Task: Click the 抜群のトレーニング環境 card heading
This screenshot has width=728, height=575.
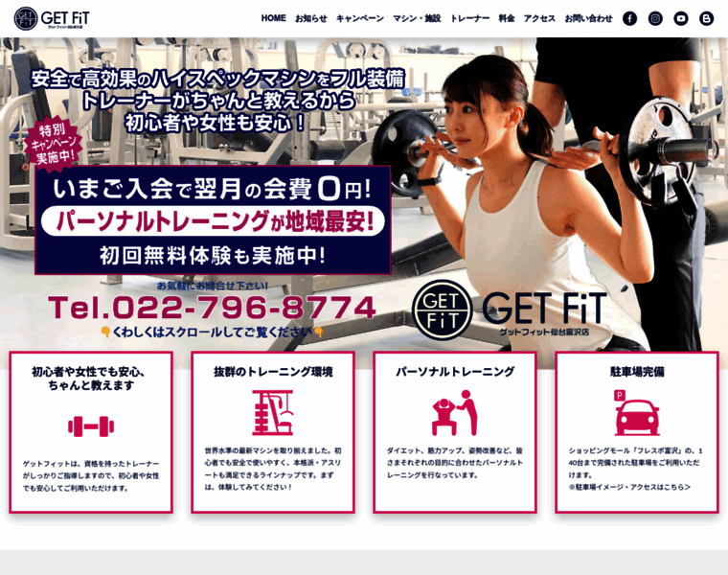Action: [273, 372]
